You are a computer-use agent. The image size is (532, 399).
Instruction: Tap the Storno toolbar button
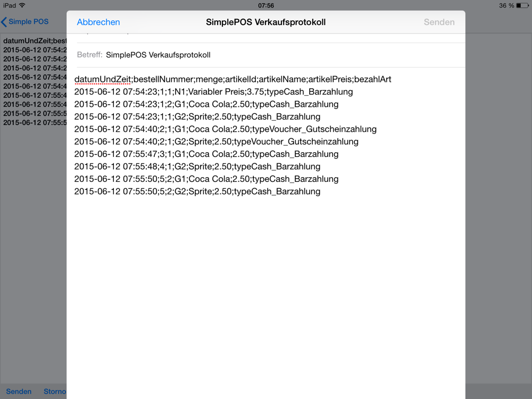[55, 391]
